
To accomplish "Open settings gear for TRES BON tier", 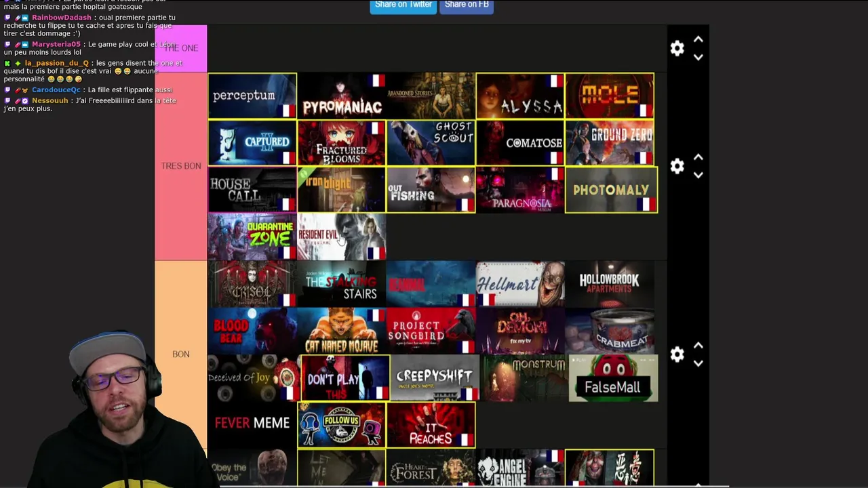I will 677,166.
